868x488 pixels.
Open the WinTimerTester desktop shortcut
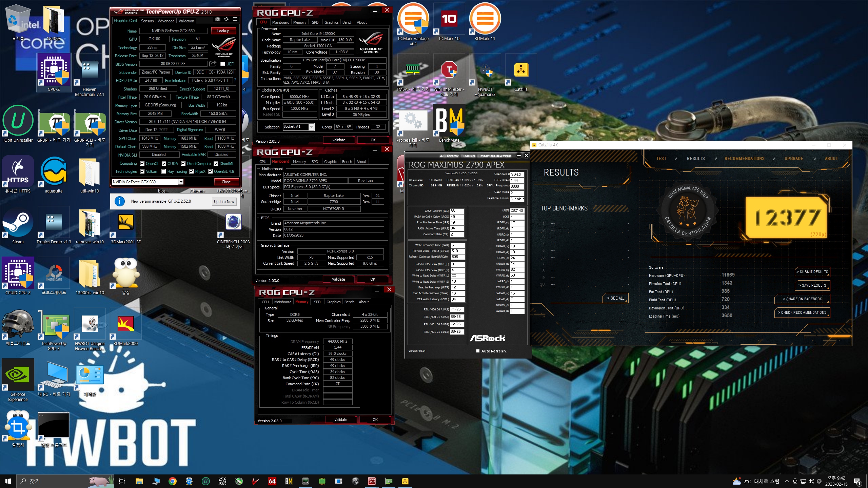[x=449, y=75]
